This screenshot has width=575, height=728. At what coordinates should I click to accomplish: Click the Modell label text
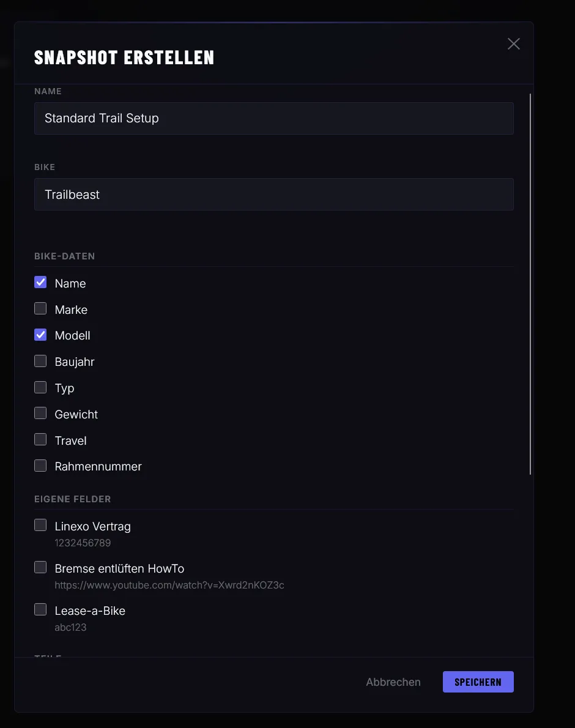(73, 336)
